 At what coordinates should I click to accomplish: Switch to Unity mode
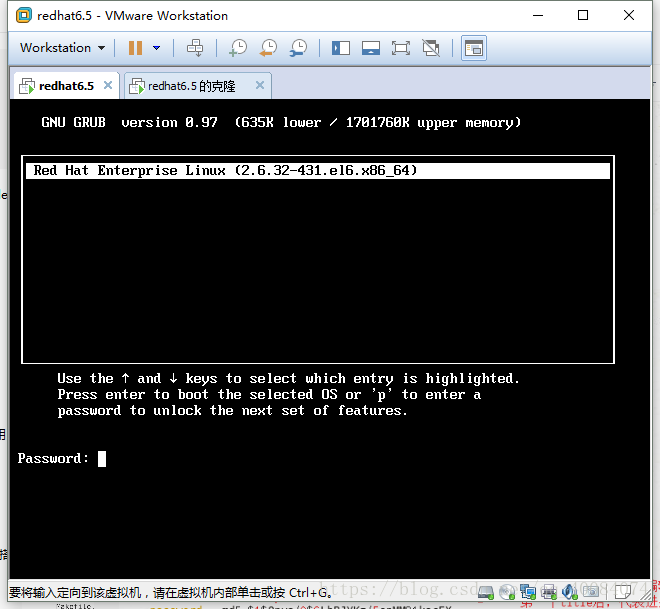tap(431, 48)
